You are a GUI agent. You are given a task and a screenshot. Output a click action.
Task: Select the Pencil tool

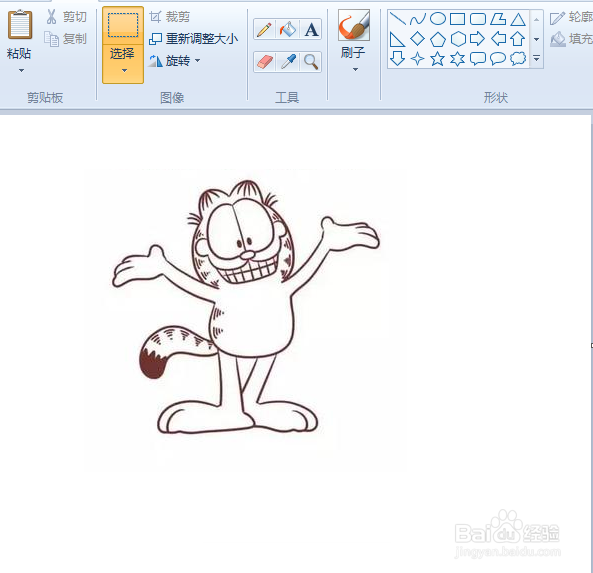tap(264, 30)
